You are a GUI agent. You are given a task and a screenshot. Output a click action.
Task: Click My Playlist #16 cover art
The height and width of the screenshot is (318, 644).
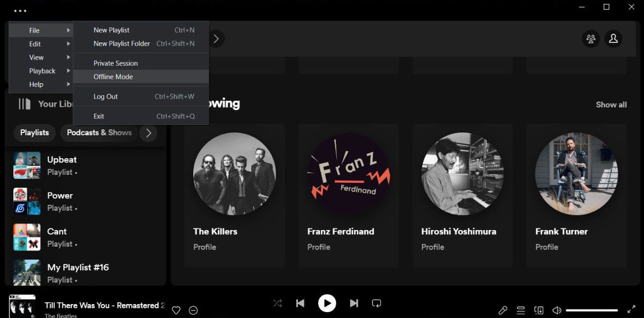[27, 272]
